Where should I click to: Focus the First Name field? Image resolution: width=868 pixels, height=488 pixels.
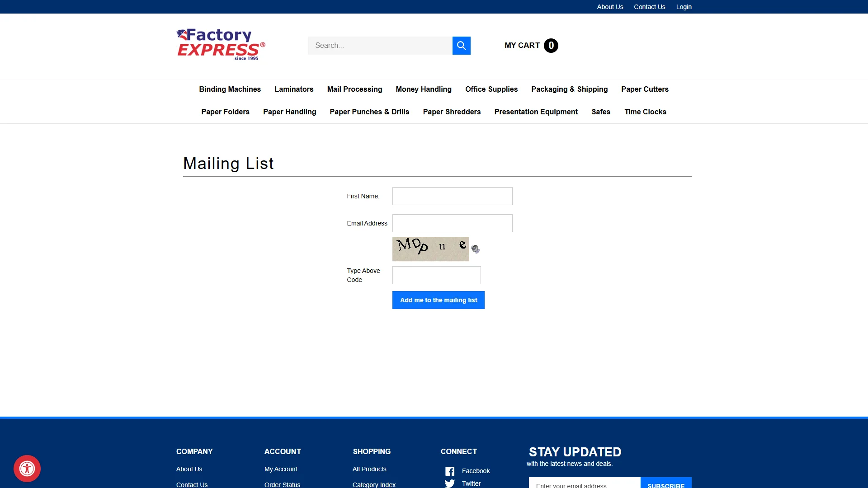click(x=452, y=196)
